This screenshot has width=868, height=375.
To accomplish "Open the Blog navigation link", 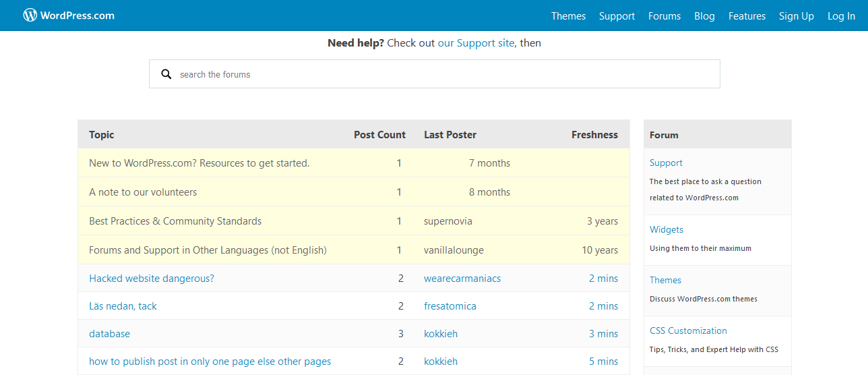I will [704, 16].
